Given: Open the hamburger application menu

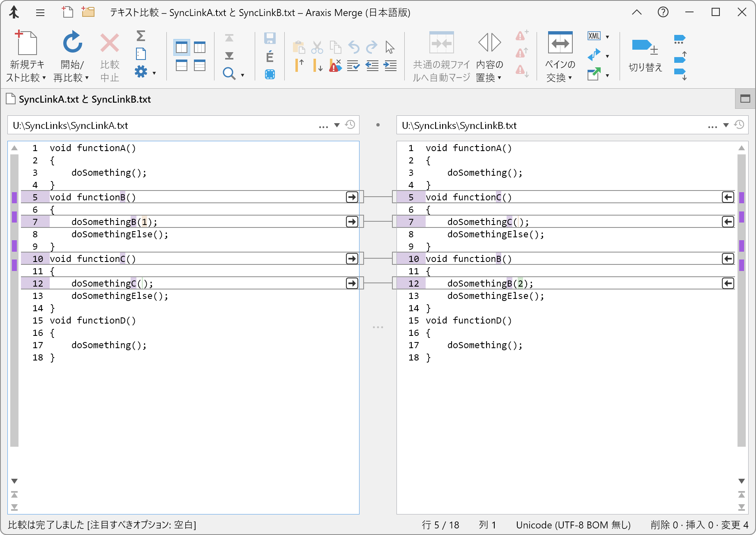Looking at the screenshot, I should [x=40, y=13].
